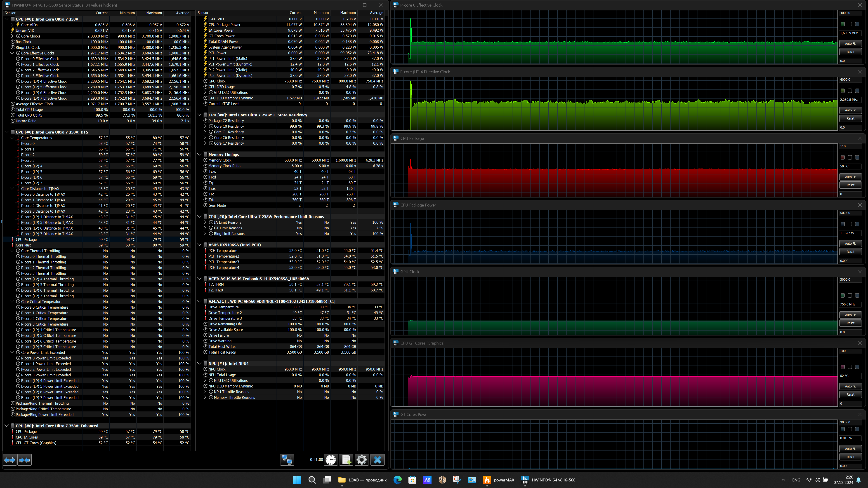Click the red color swatch in CPU Package graph
The width and height of the screenshot is (868, 488).
point(842,158)
